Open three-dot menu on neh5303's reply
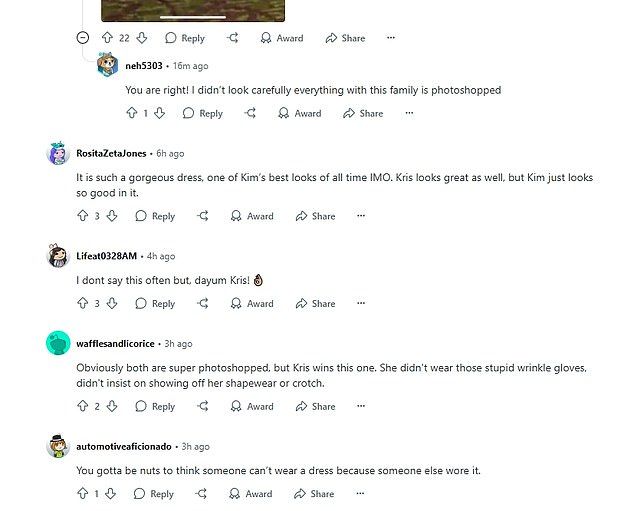The height and width of the screenshot is (511, 634). 409,113
